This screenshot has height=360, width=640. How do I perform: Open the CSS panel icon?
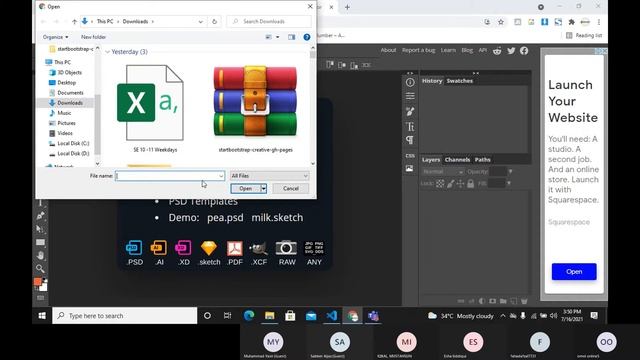(x=410, y=156)
